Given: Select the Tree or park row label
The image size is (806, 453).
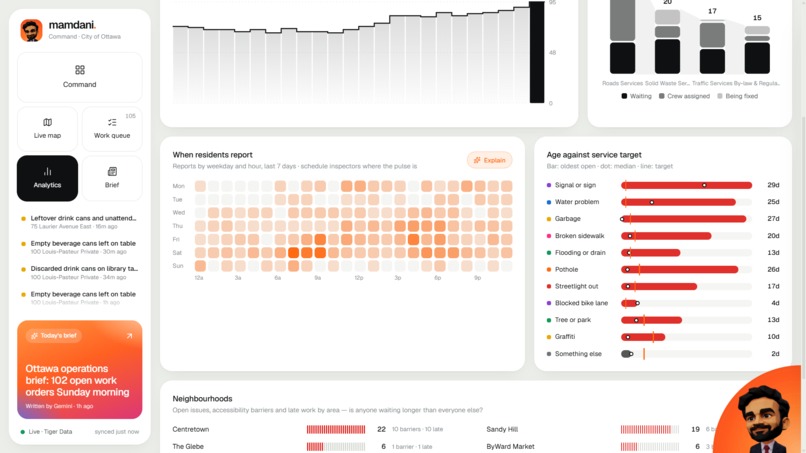Looking at the screenshot, I should pos(573,320).
